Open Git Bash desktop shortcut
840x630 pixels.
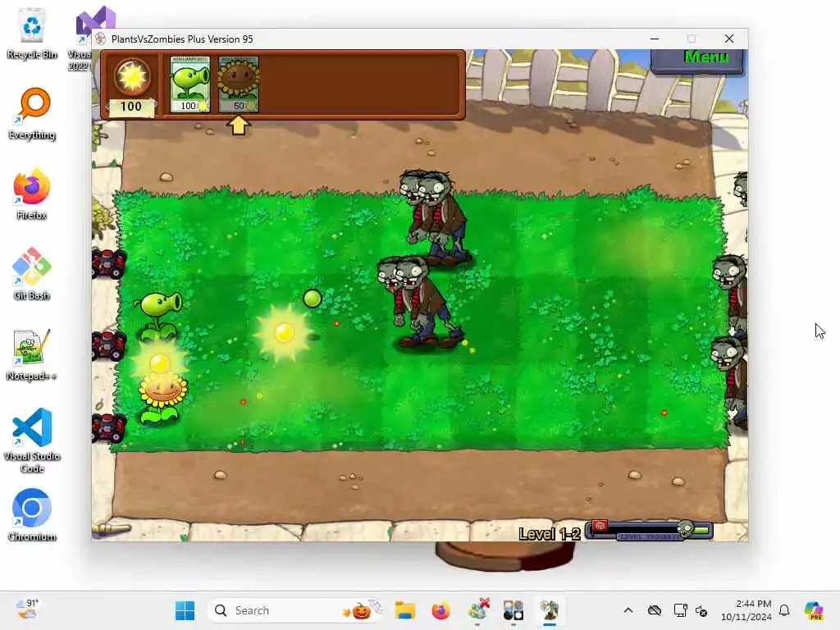coord(32,274)
